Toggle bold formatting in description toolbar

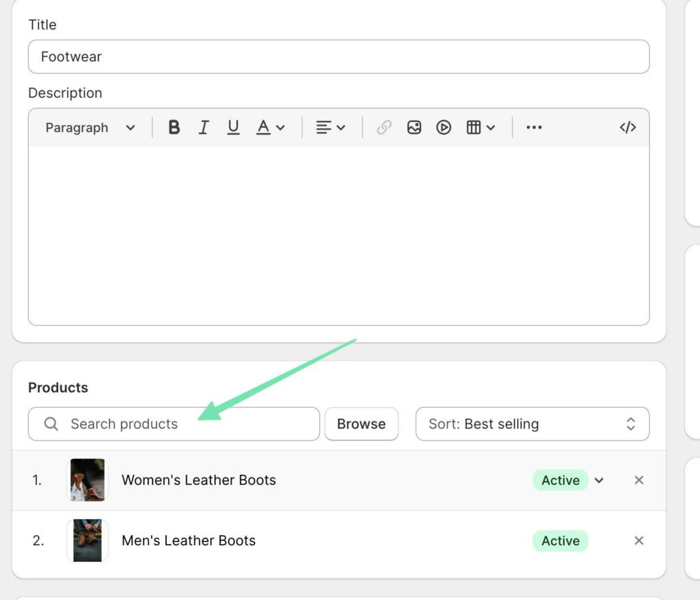[x=174, y=127]
